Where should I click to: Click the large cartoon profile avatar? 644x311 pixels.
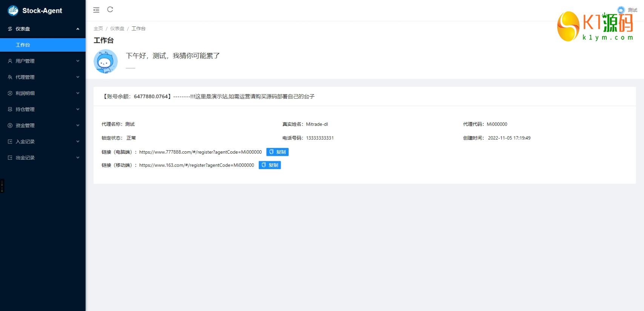106,61
